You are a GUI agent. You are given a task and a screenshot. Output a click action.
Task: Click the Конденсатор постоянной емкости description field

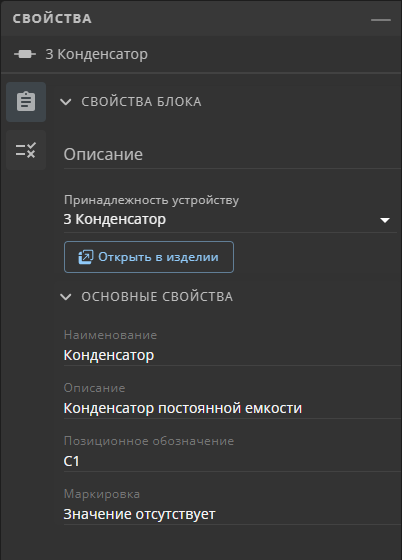click(232, 408)
